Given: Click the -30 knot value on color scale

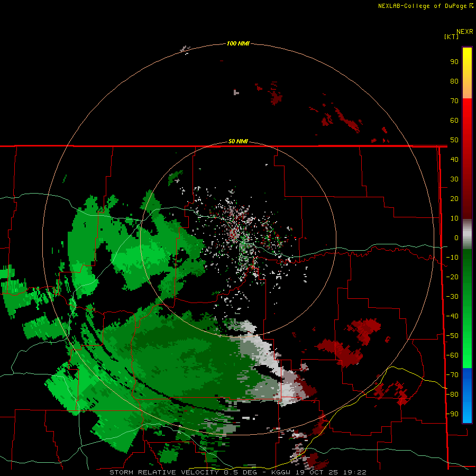Looking at the screenshot, I should point(452,297).
